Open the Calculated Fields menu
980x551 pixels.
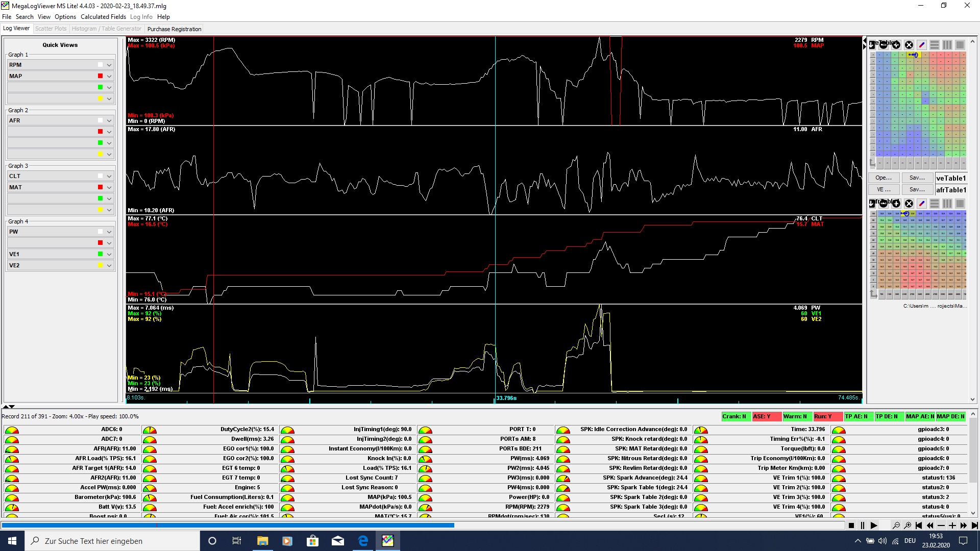103,17
